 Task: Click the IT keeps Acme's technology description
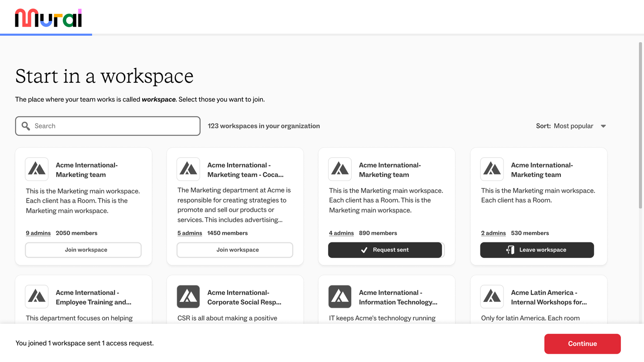click(x=382, y=318)
